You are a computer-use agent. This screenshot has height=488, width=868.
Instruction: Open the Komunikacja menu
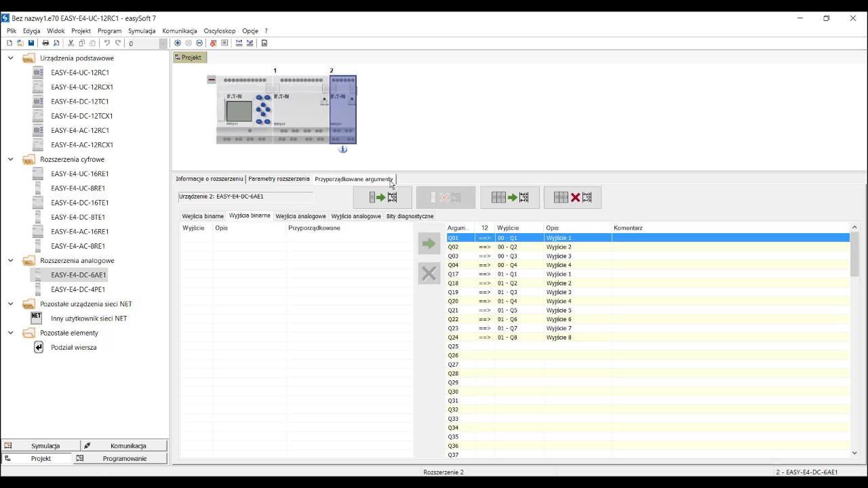coord(179,31)
